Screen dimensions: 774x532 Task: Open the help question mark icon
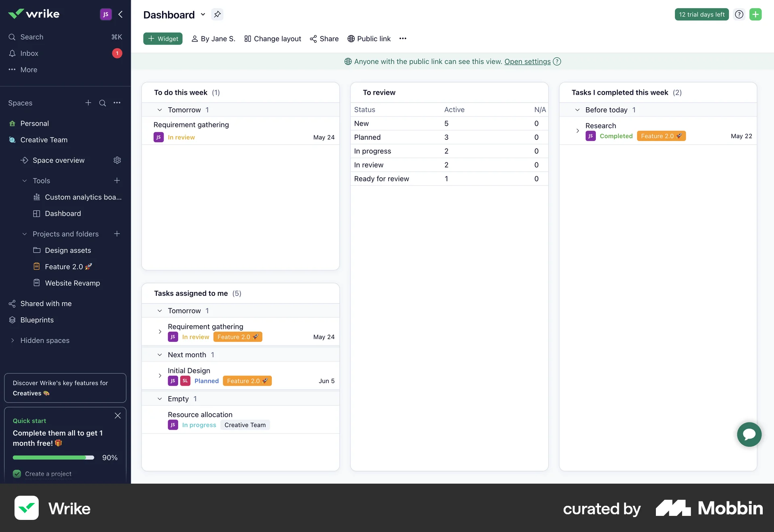739,14
